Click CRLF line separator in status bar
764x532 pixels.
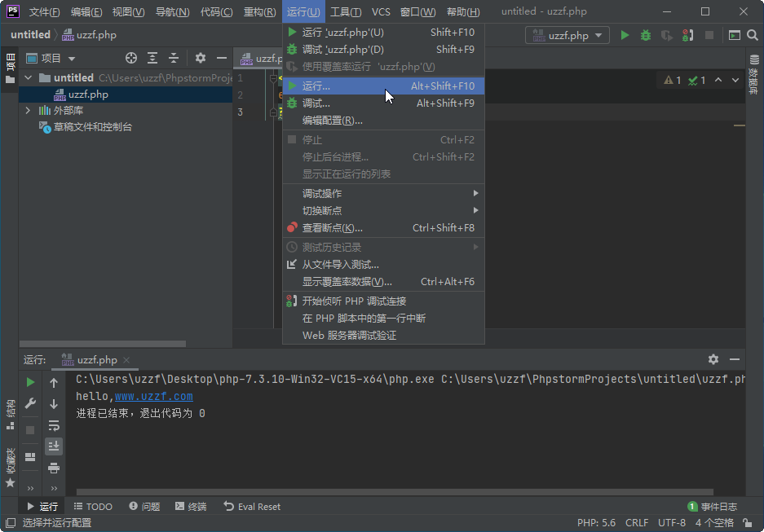(x=637, y=523)
